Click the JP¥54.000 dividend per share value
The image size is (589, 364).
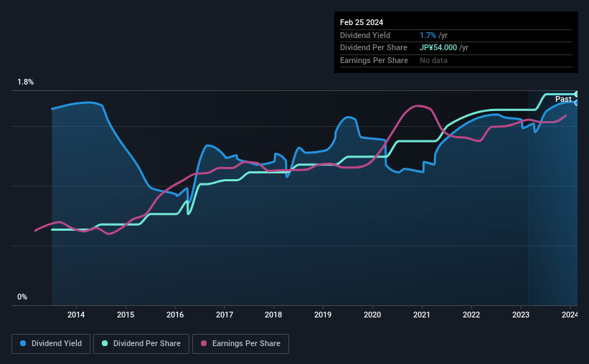point(438,48)
